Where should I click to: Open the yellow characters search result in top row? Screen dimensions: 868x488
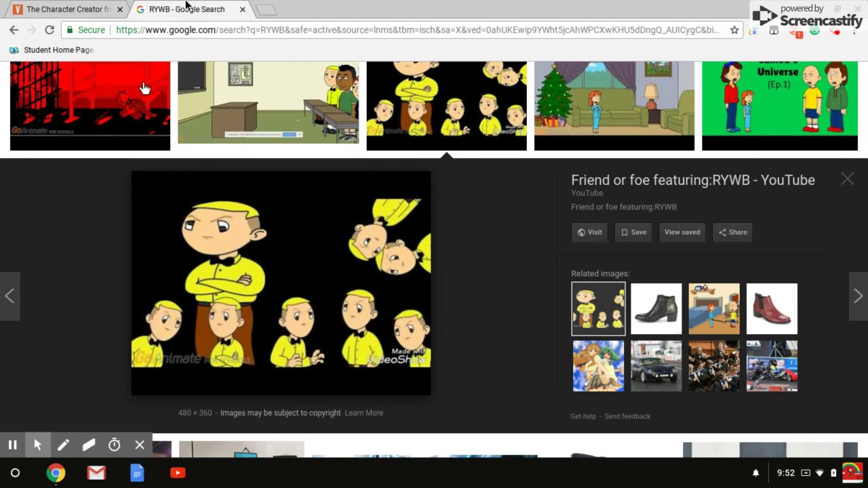coord(446,106)
